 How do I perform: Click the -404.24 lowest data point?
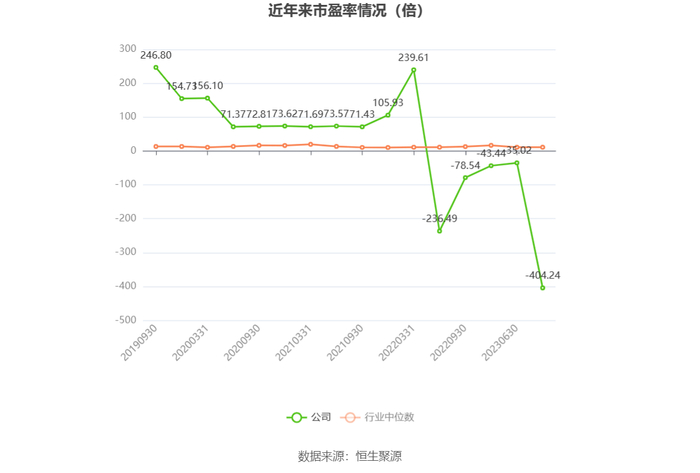coord(543,288)
